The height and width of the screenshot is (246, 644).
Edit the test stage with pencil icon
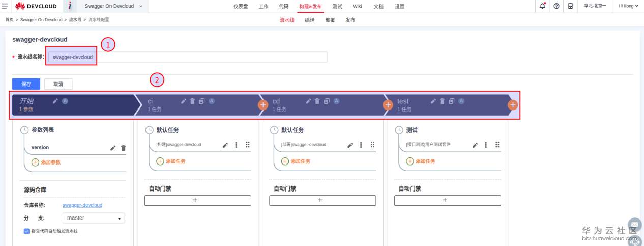click(x=433, y=101)
